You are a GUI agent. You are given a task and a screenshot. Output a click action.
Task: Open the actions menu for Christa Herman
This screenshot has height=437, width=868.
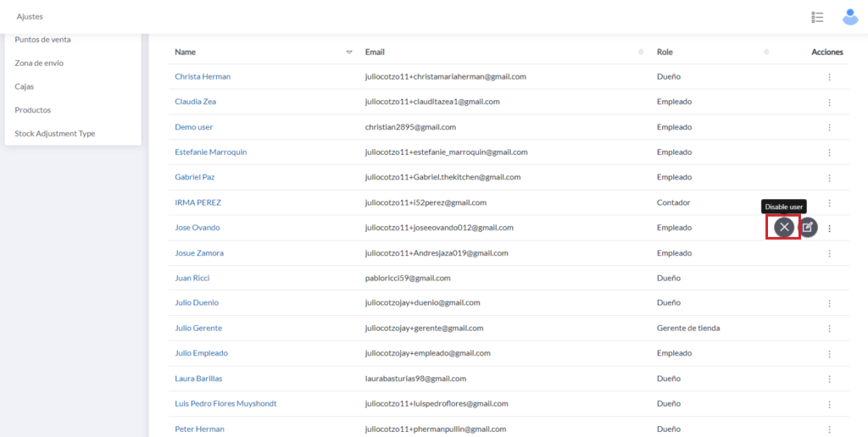coord(829,77)
